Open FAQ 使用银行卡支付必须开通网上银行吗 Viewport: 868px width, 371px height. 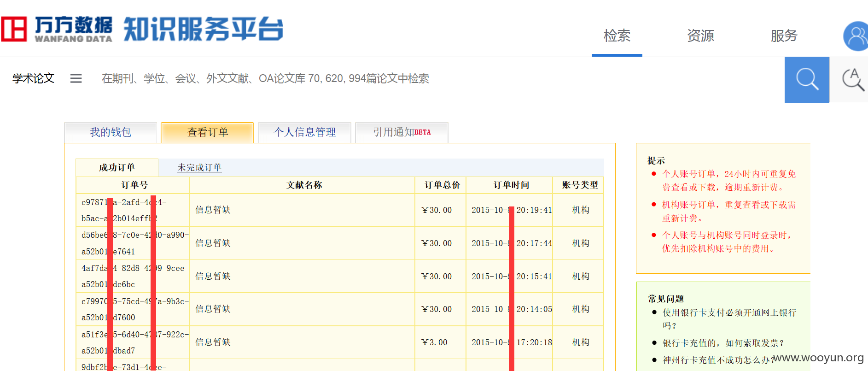(x=729, y=319)
